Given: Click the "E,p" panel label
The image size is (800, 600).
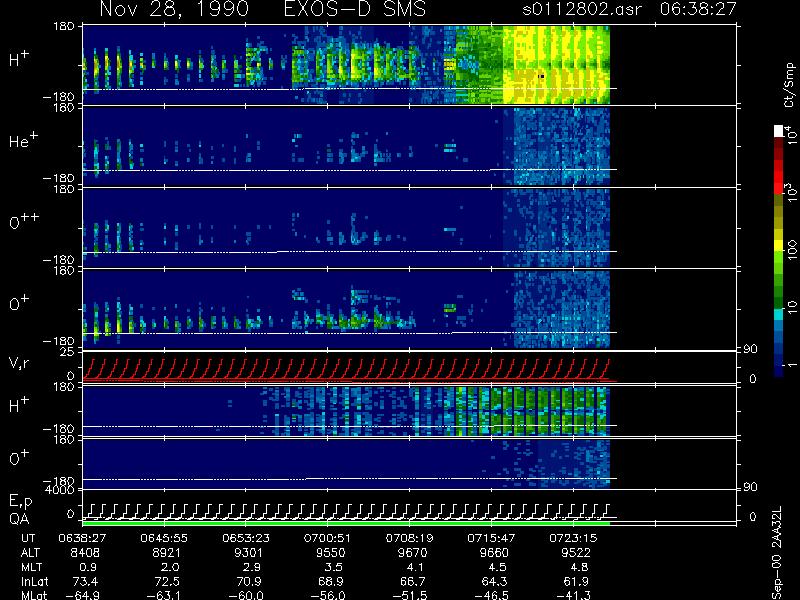Looking at the screenshot, I should (x=20, y=502).
